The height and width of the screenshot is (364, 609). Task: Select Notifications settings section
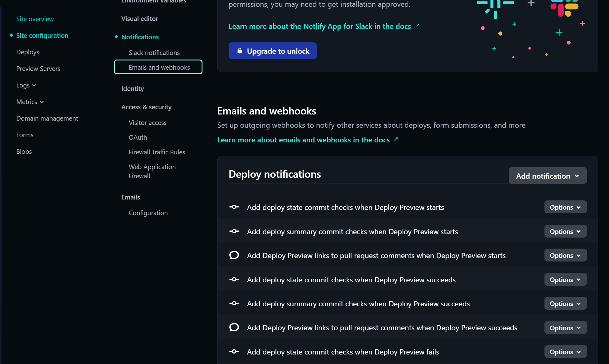[x=140, y=37]
